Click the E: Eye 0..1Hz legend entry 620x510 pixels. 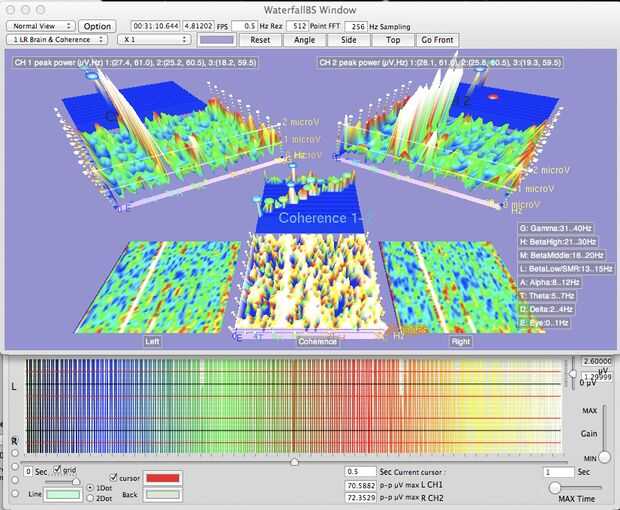544,323
